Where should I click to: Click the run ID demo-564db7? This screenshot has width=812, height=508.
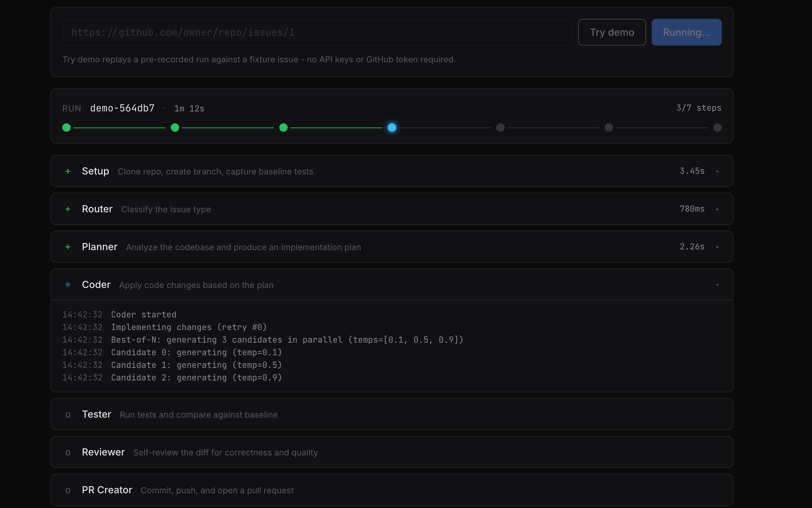coord(122,108)
